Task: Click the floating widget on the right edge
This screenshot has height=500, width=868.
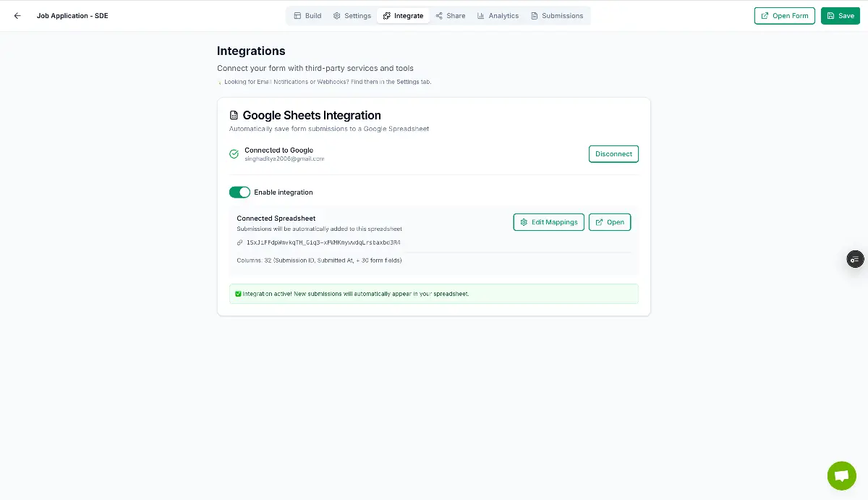Action: 855,259
